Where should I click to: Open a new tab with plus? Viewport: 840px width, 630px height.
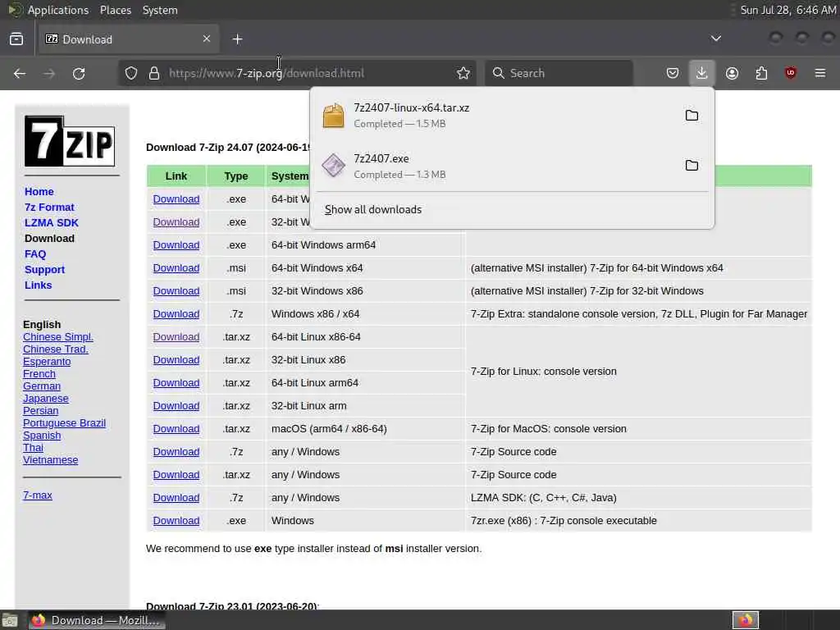[x=237, y=39]
